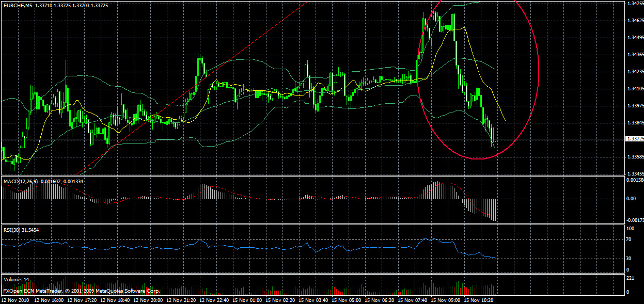Viewport: 644px width, 304px height.
Task: Click time axis label 15 Nov 03:40
Action: pos(314,299)
